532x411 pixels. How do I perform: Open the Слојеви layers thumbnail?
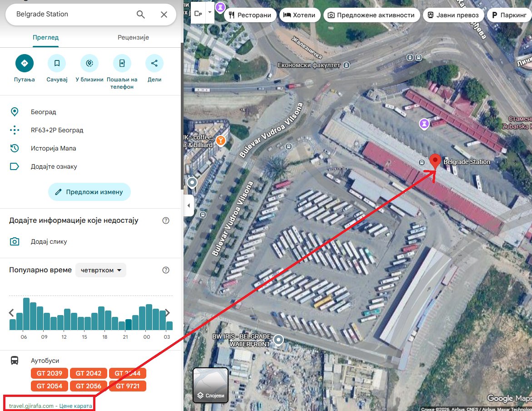(211, 385)
